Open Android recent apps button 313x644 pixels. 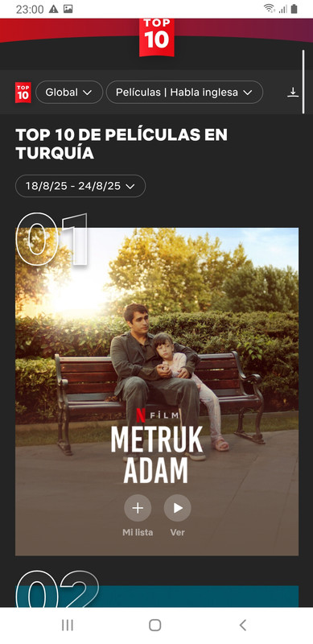(x=68, y=625)
